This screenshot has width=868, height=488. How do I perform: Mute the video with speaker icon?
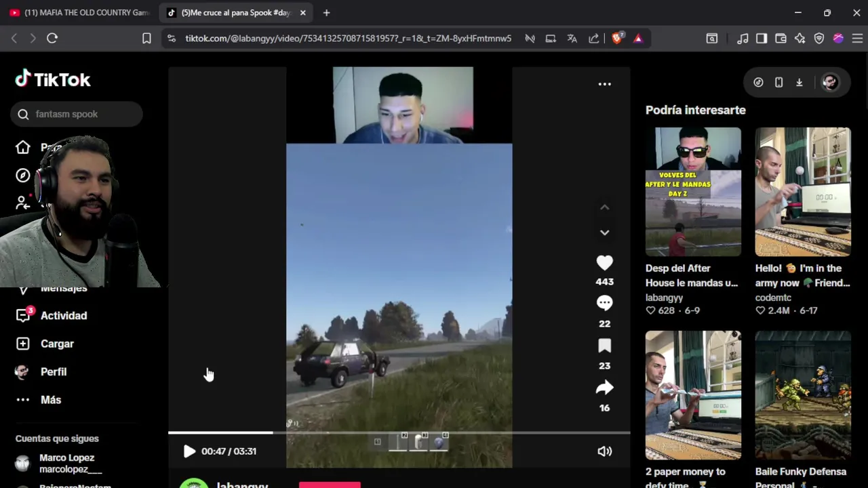pyautogui.click(x=604, y=451)
